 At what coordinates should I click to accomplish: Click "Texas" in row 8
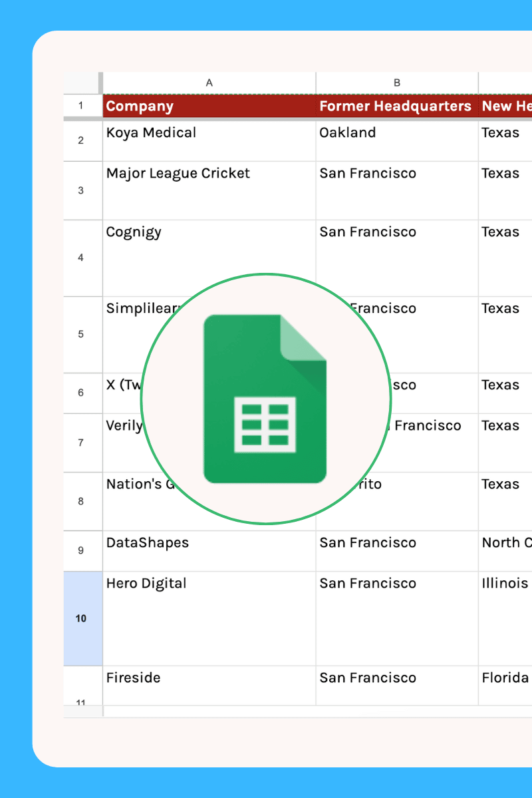(501, 484)
